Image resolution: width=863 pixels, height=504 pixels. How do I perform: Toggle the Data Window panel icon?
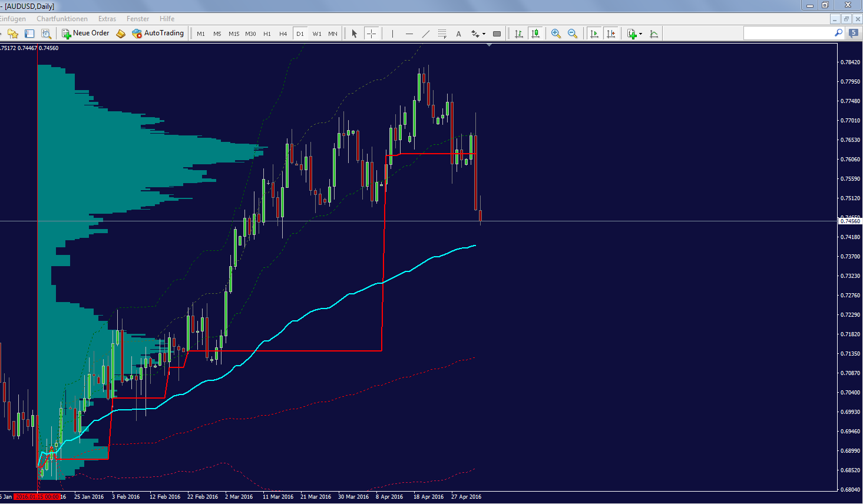(29, 34)
